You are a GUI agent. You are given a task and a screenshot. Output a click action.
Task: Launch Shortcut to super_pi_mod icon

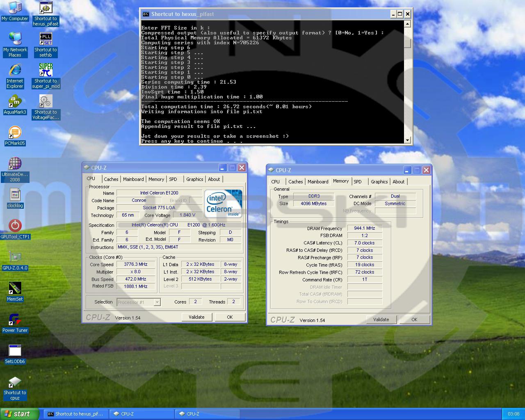pyautogui.click(x=46, y=76)
